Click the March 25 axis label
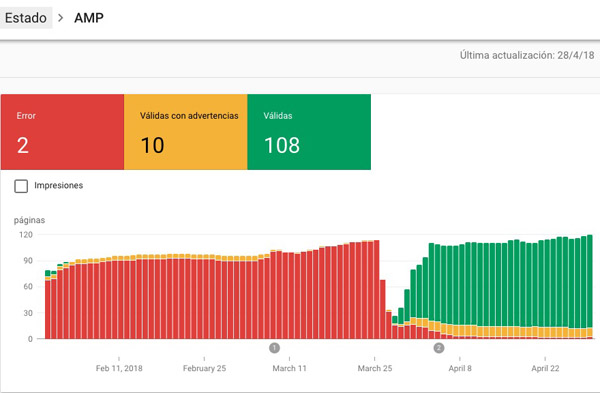The image size is (600, 393). tap(375, 368)
